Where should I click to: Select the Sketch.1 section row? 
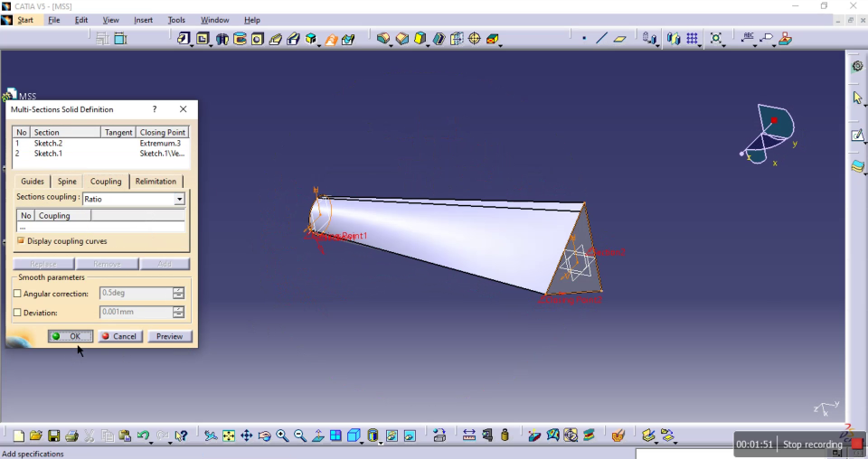click(x=100, y=154)
